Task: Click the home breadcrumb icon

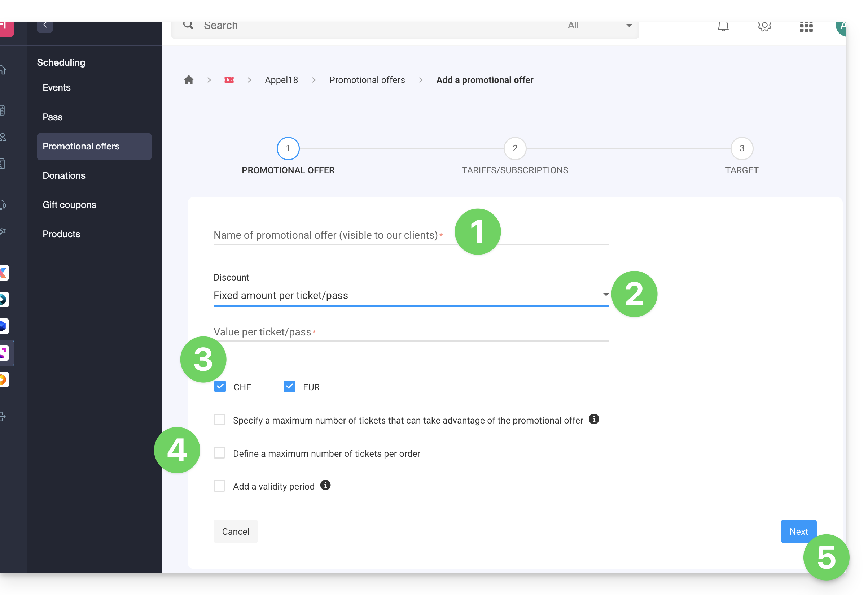Action: 189,80
